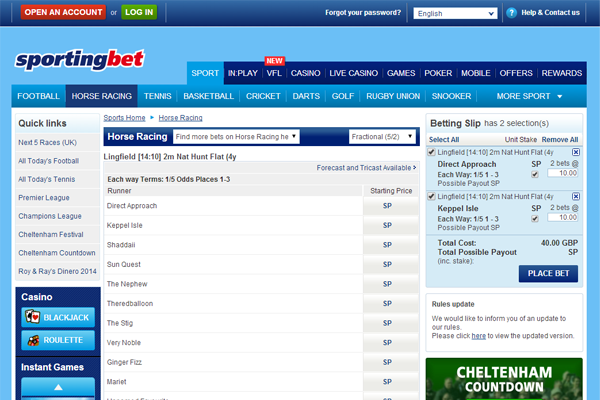Click the Place Bet button

pos(548,274)
